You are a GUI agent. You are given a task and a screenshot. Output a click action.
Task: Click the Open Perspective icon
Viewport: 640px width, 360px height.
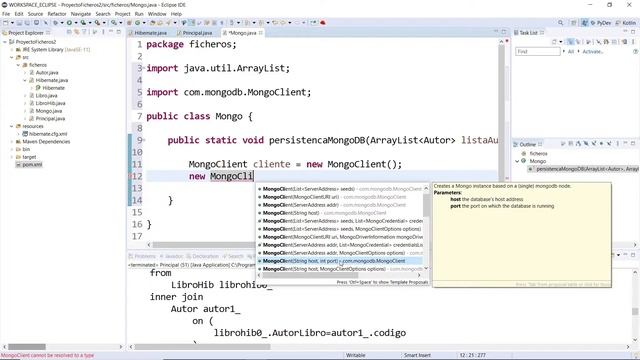573,23
